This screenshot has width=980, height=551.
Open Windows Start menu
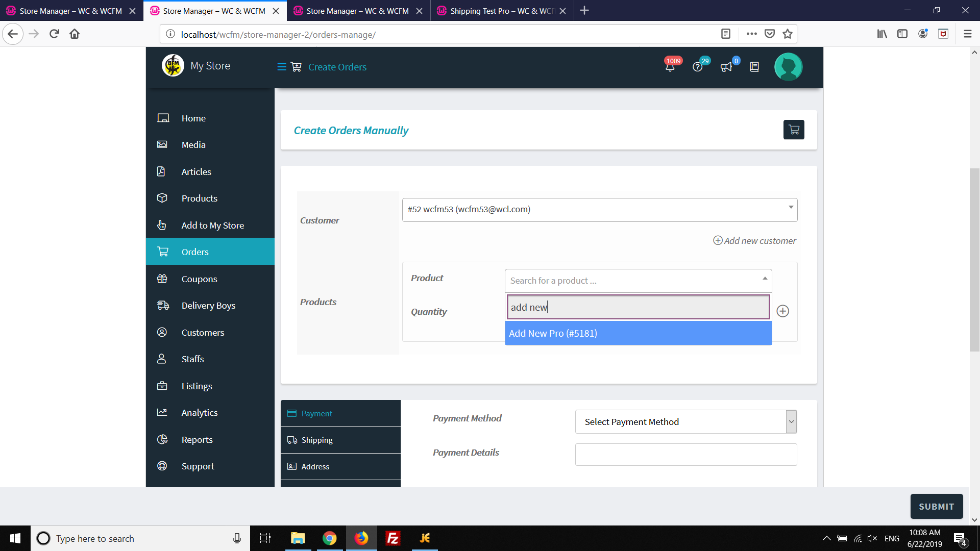click(15, 538)
